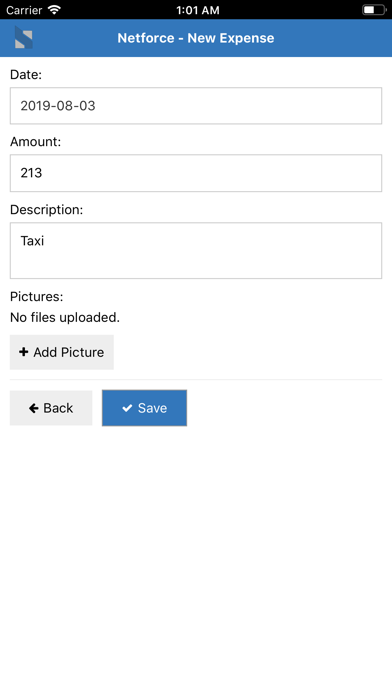Click the Amount: label
This screenshot has height=696, width=392.
click(x=36, y=142)
